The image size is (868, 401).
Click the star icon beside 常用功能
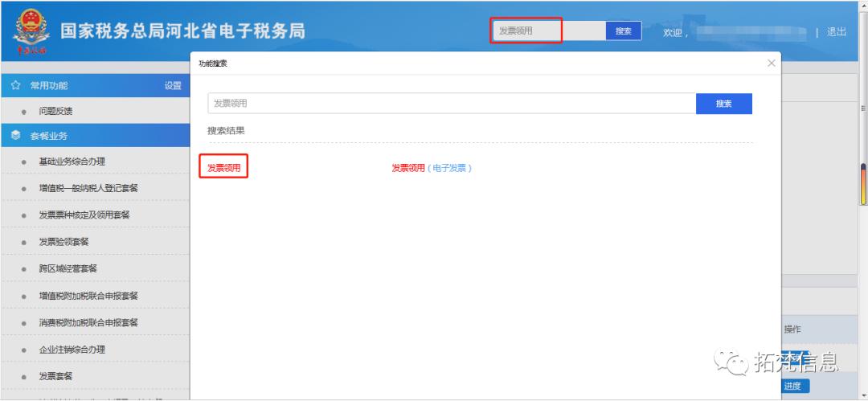(15, 86)
